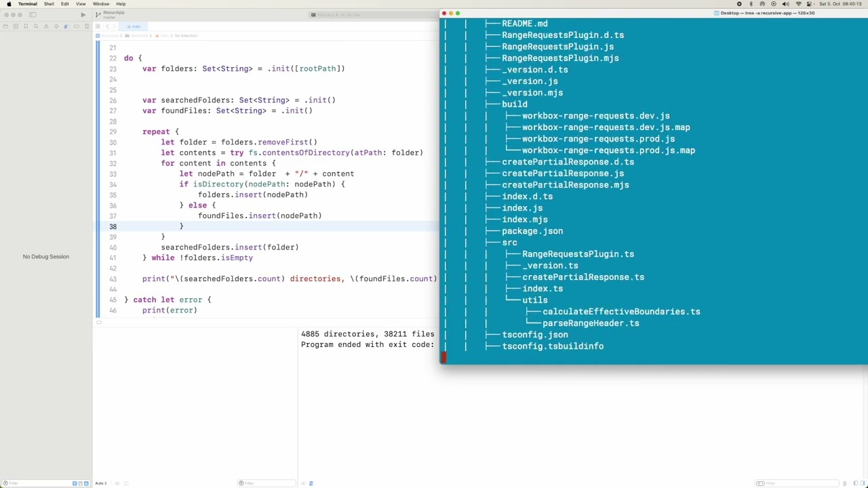The image size is (868, 488).
Task: Click 'No Debug Session' label in navigator
Action: pos(46,257)
